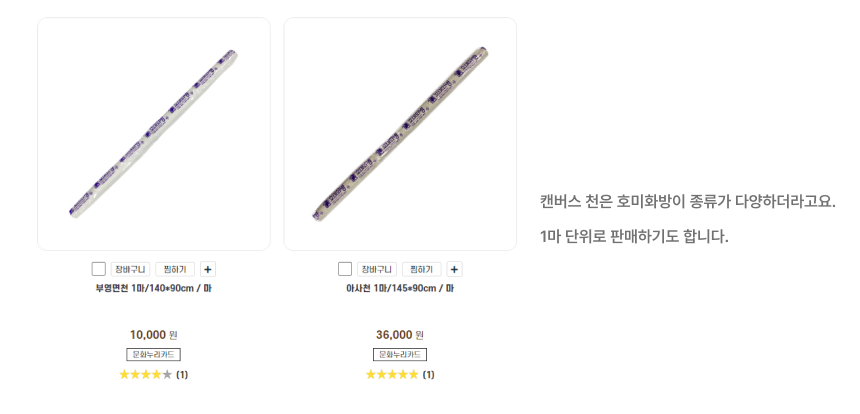Open the 아사천 fabric roll image
The width and height of the screenshot is (860, 414).
[x=400, y=134]
